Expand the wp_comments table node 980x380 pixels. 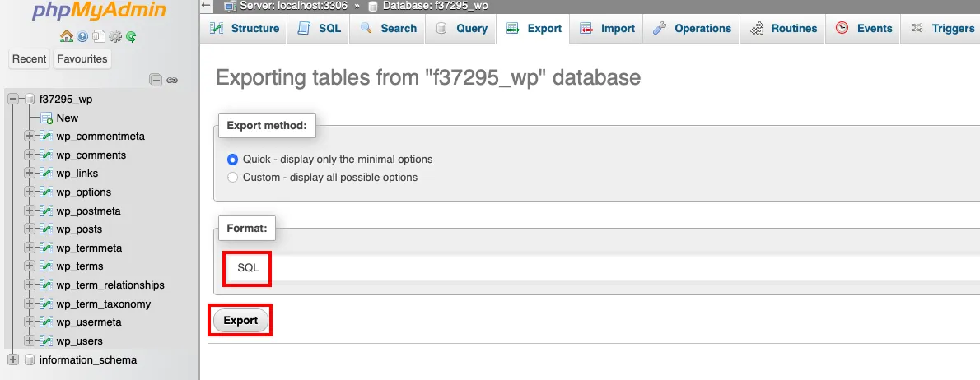[x=29, y=155]
